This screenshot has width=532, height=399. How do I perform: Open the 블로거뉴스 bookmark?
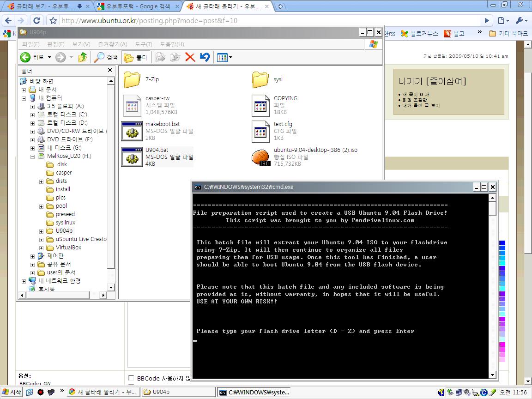[419, 34]
